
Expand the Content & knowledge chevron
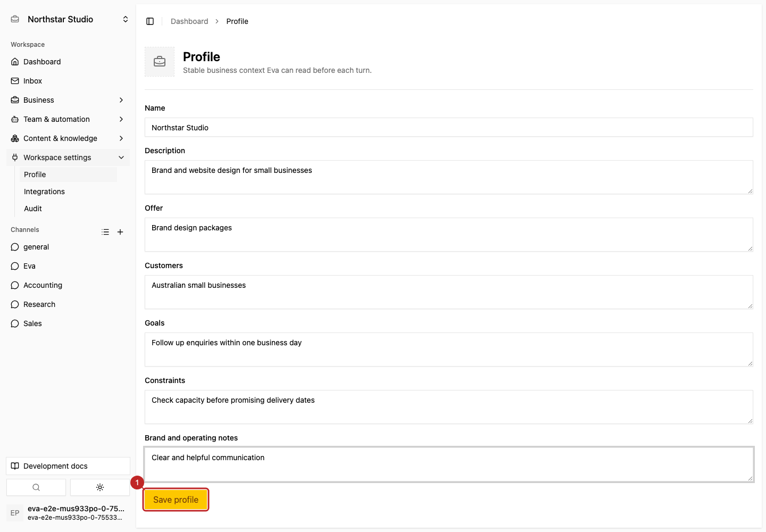pyautogui.click(x=121, y=138)
